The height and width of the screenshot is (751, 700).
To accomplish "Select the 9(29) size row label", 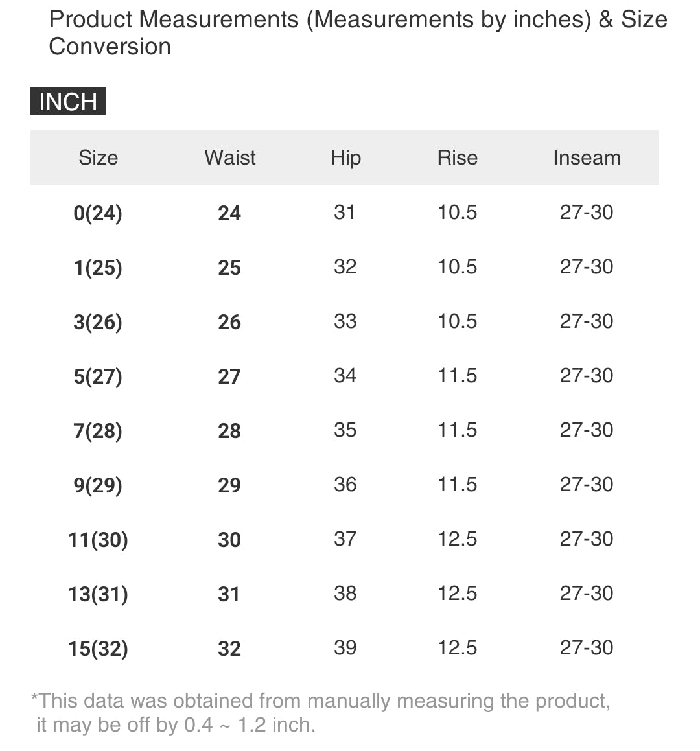I will (x=98, y=485).
